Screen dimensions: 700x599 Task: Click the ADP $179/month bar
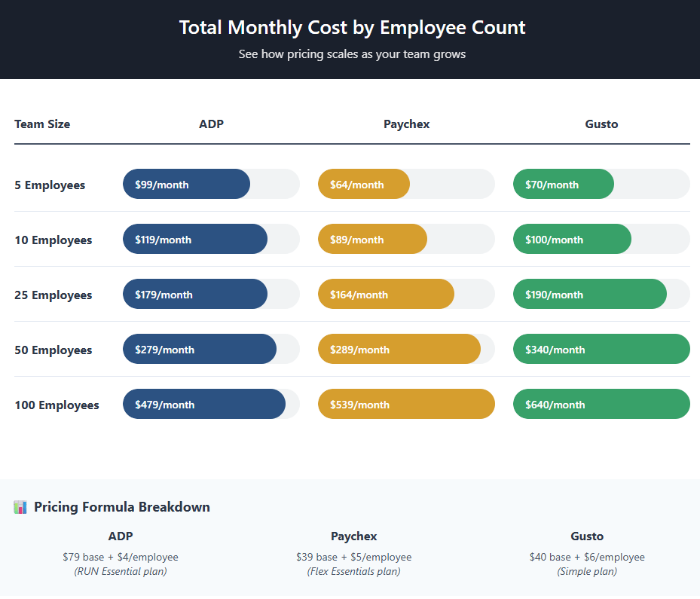pos(195,294)
